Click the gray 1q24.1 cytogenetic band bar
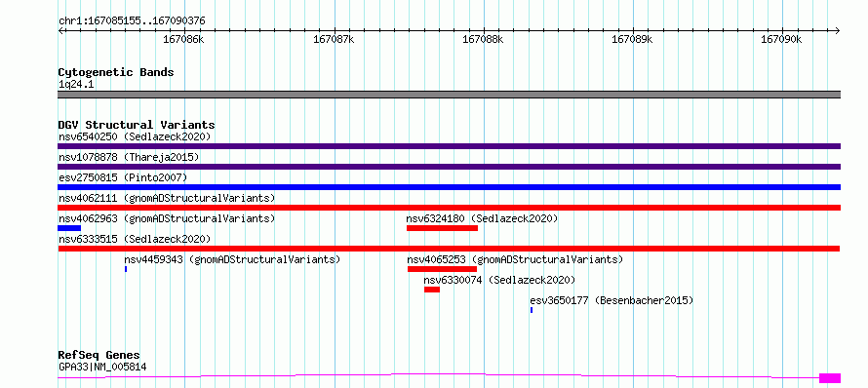868x388 pixels. pos(449,95)
